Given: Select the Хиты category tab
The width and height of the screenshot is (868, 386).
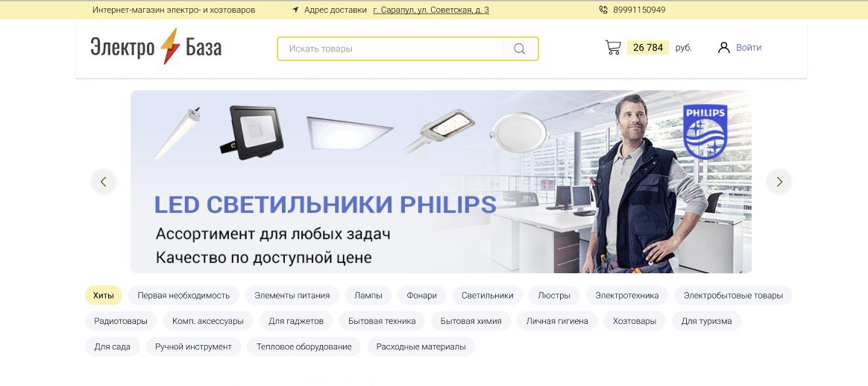Looking at the screenshot, I should (x=104, y=296).
